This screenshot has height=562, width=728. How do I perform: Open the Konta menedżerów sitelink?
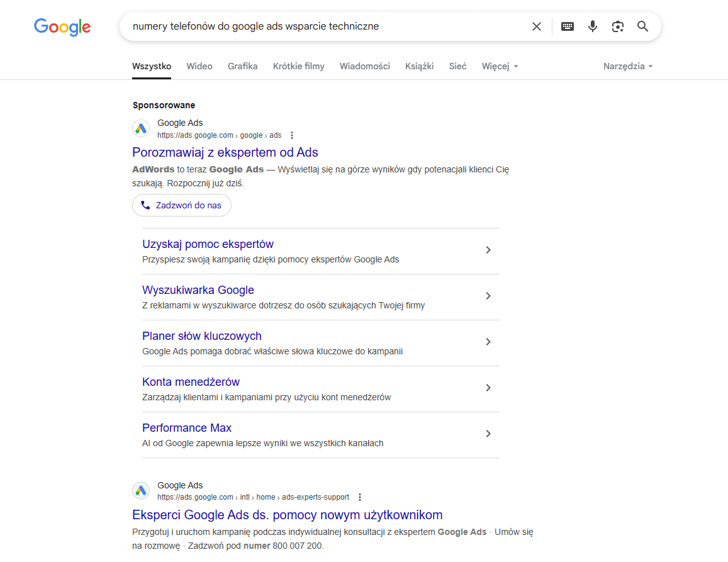[x=191, y=382]
